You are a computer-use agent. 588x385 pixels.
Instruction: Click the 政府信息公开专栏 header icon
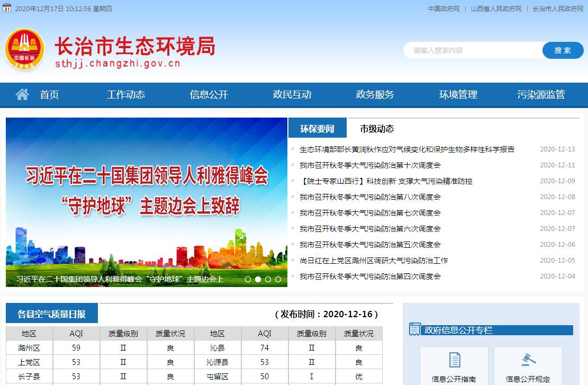click(x=415, y=329)
